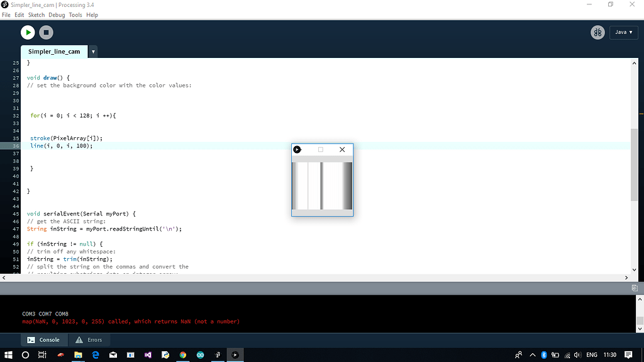
Task: Open the Help menu
Action: 92,15
